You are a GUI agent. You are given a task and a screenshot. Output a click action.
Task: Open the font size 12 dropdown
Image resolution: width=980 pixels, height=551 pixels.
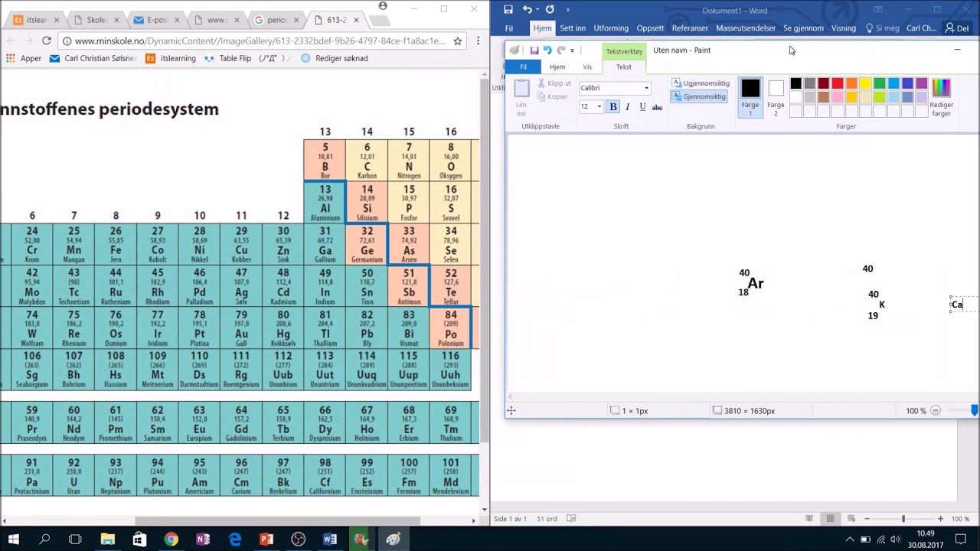coord(599,107)
